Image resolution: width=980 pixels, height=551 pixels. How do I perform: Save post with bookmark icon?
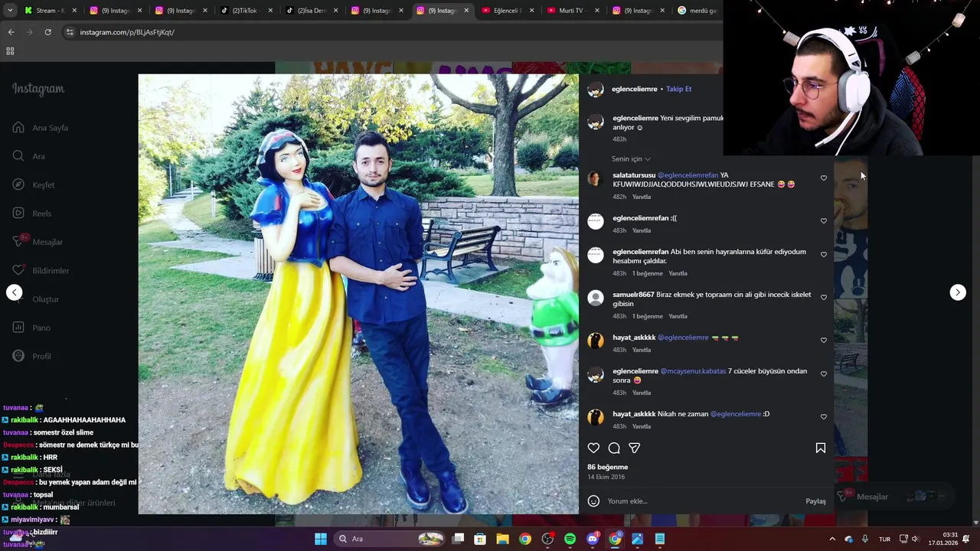[x=821, y=448]
